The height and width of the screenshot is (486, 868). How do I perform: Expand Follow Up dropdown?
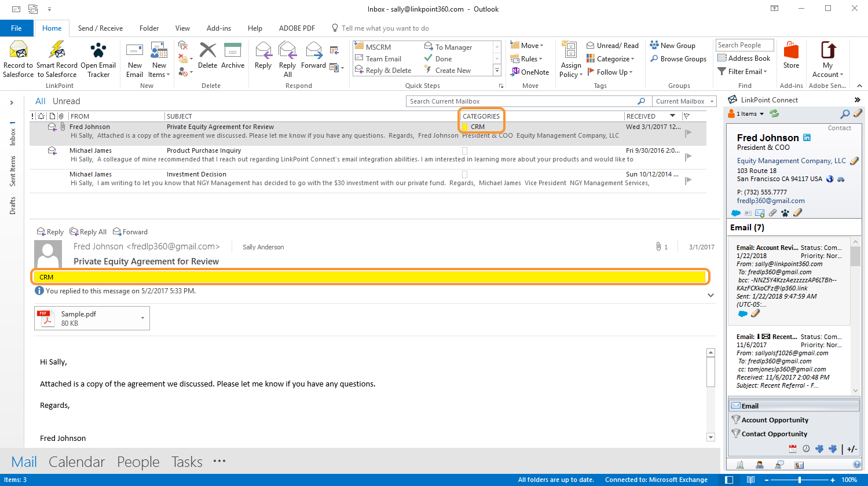(610, 72)
